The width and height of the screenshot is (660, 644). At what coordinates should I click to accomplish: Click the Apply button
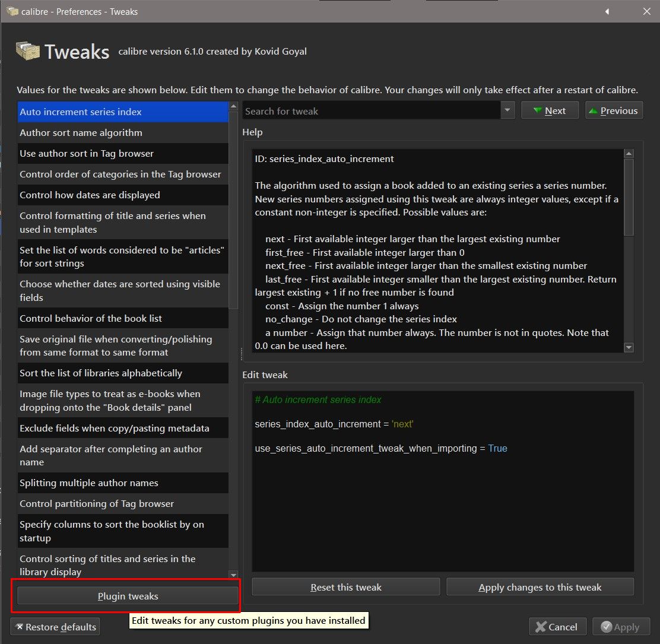pyautogui.click(x=621, y=627)
